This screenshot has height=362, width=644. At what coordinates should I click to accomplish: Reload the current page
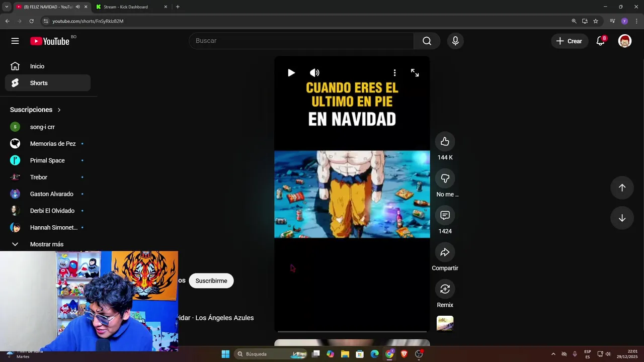pyautogui.click(x=31, y=21)
